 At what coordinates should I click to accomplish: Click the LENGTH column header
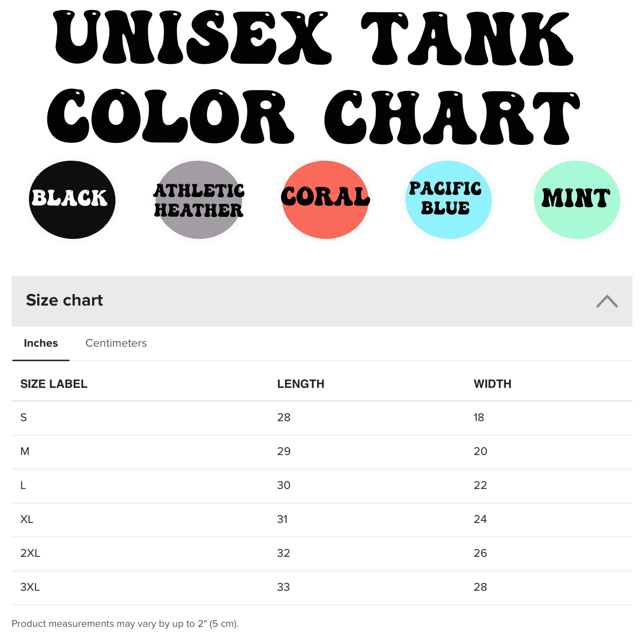[301, 384]
